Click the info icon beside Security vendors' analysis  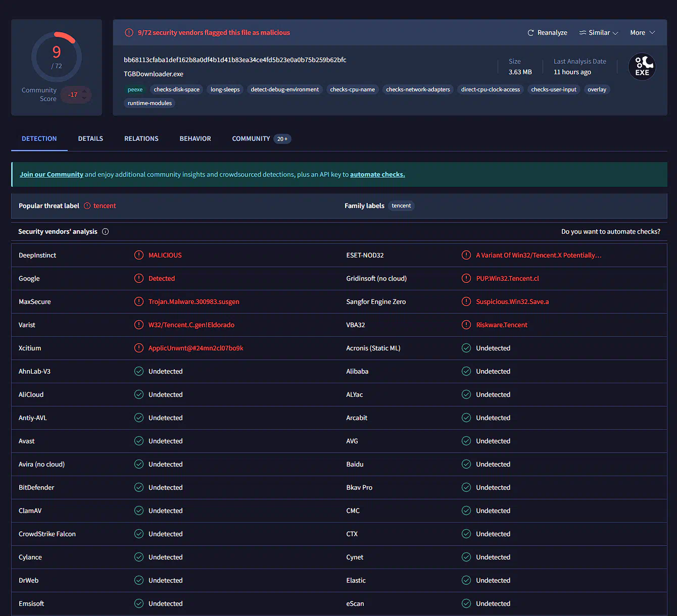106,232
